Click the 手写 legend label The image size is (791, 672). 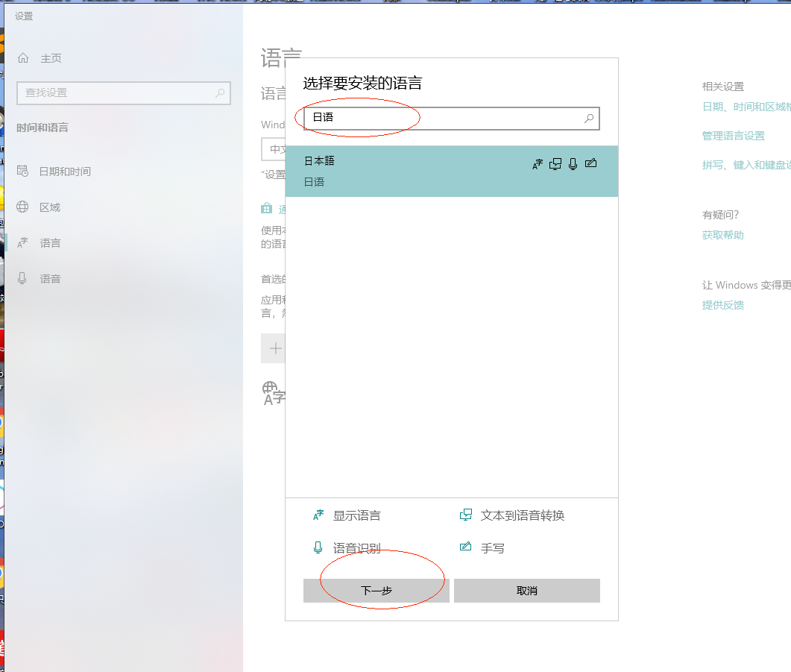pos(492,548)
